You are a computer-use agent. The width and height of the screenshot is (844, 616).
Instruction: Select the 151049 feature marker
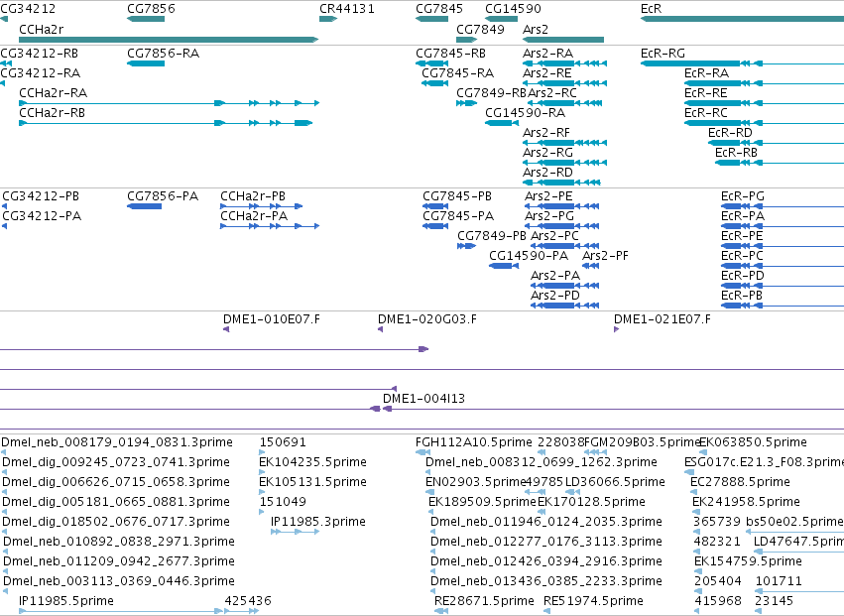[x=262, y=512]
